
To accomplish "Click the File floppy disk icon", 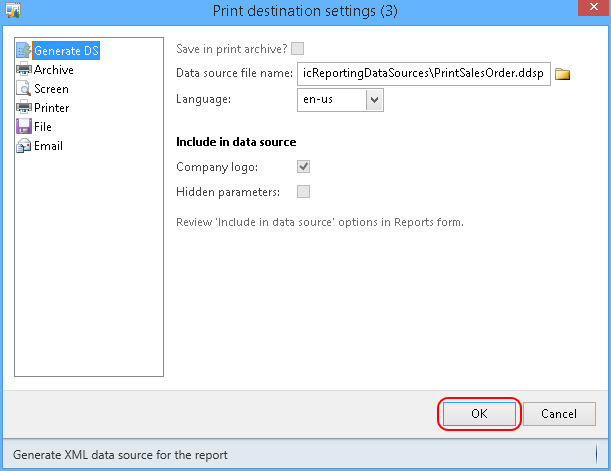I will click(x=24, y=127).
